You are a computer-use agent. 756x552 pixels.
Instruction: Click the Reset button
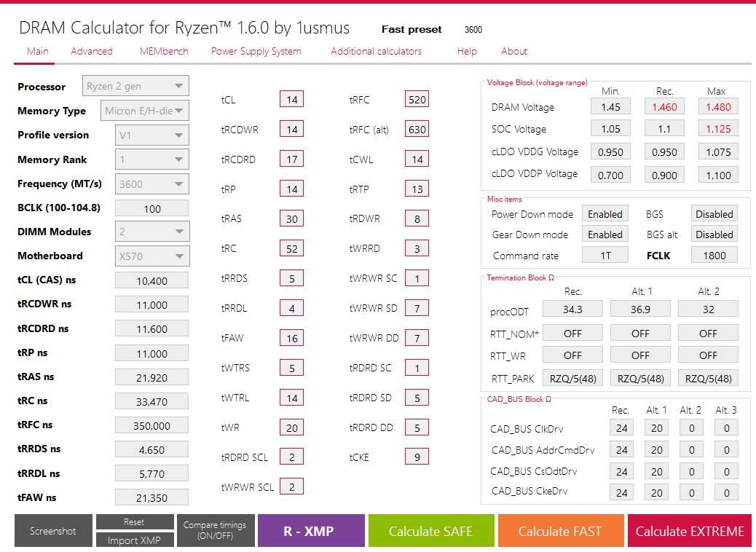(135, 521)
